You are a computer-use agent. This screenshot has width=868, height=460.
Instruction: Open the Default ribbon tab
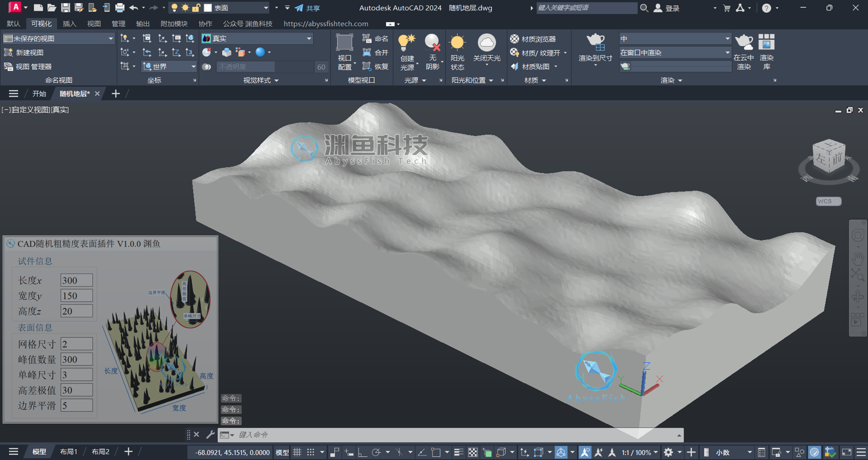pos(13,24)
